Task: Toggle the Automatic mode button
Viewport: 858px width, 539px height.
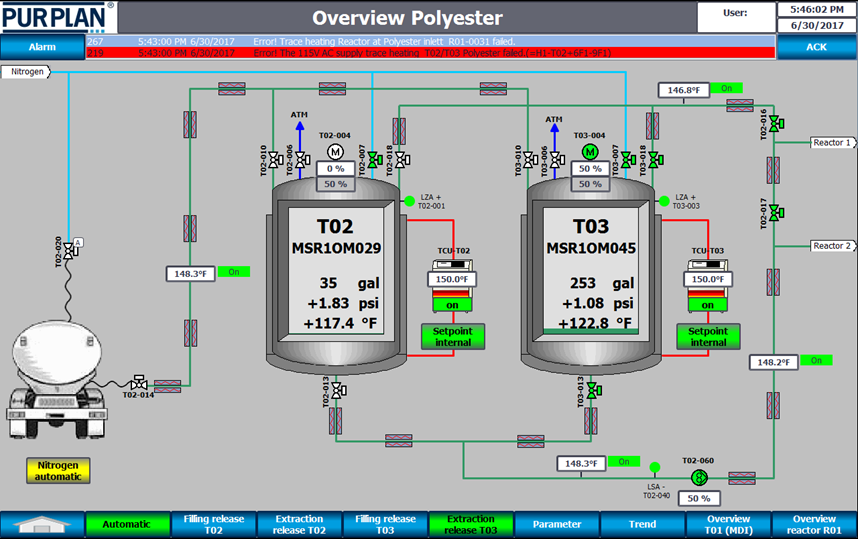Action: [x=128, y=524]
